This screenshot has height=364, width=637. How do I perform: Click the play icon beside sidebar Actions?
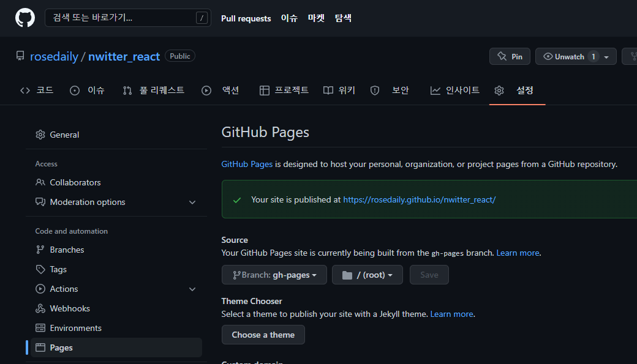40,289
